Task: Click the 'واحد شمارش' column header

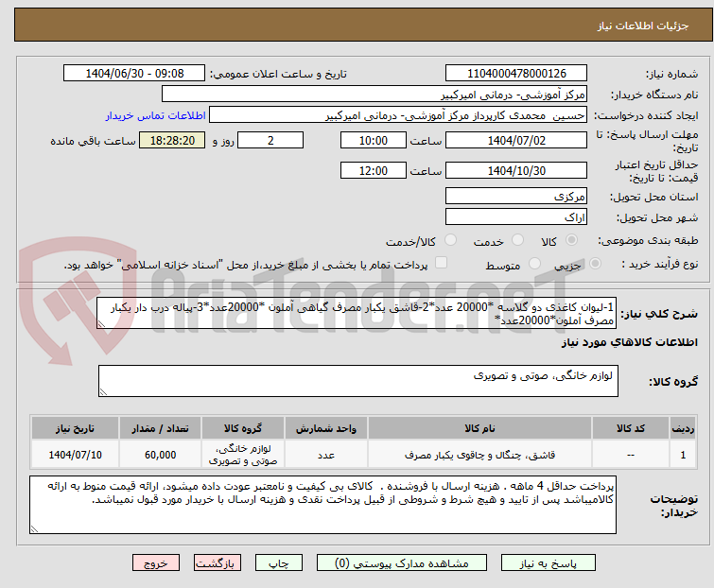Action: tap(326, 428)
